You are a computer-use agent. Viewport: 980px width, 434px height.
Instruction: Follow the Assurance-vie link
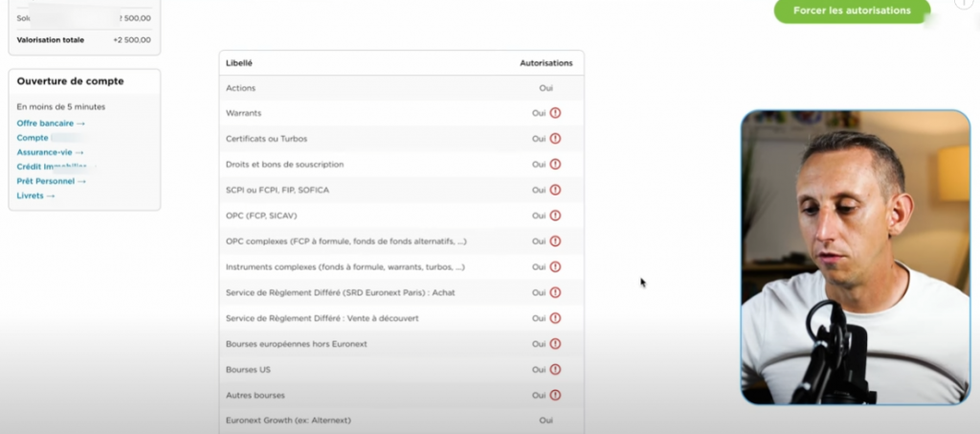(x=50, y=152)
